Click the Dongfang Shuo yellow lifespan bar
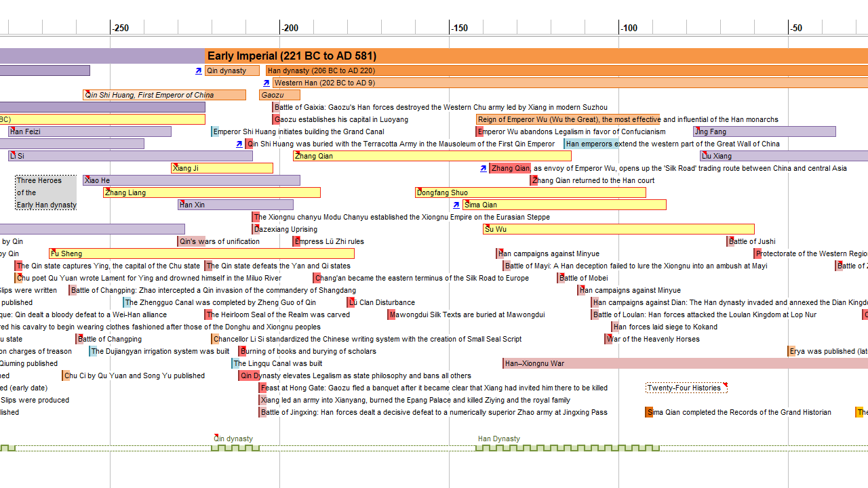Image resolution: width=868 pixels, height=488 pixels. point(530,192)
